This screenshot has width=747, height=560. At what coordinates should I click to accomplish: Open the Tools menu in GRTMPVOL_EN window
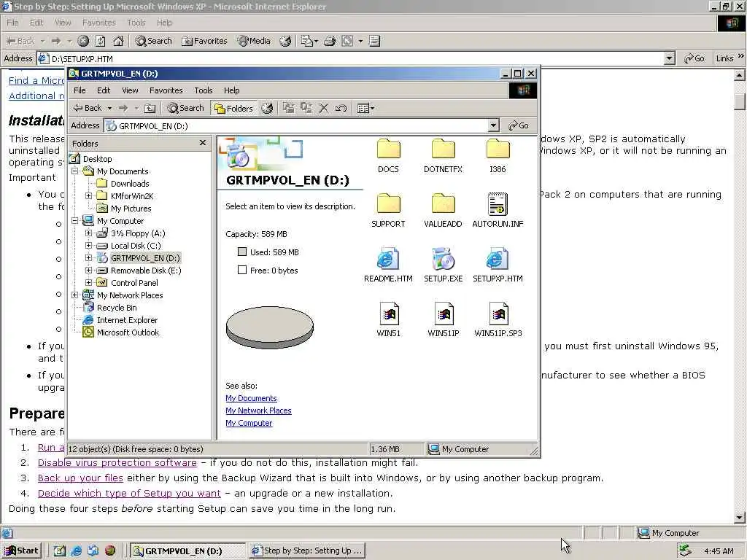click(203, 90)
